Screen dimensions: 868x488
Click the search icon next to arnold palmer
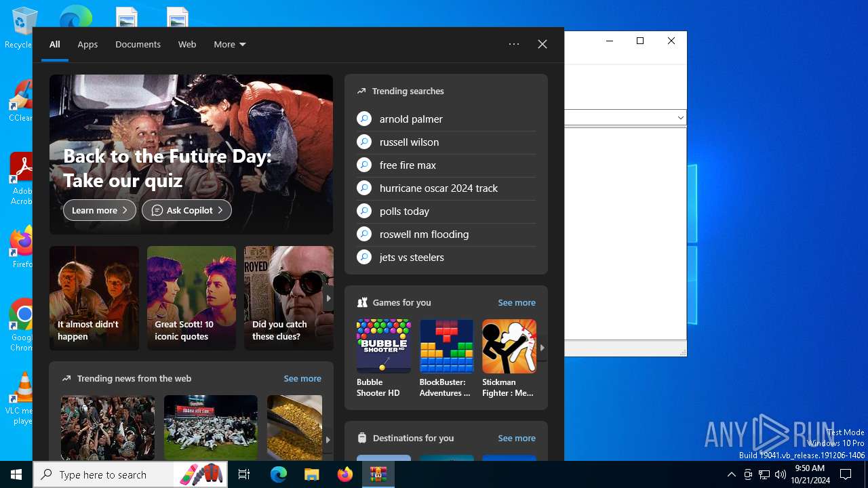(364, 119)
